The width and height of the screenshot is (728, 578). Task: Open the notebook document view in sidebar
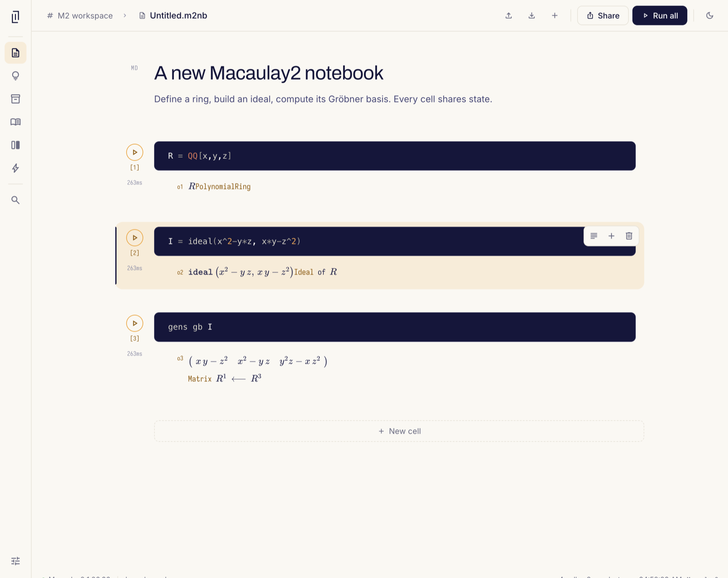(x=15, y=53)
